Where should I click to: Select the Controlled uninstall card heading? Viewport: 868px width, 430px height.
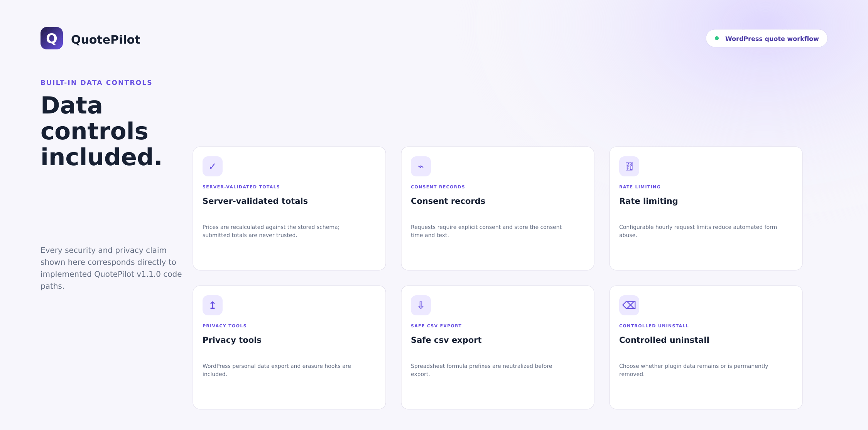click(x=664, y=340)
